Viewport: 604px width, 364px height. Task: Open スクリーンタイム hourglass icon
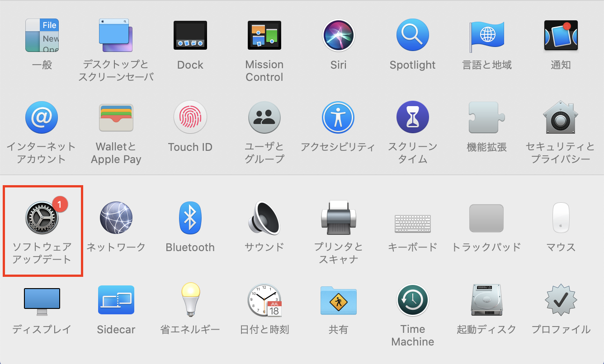click(x=413, y=117)
